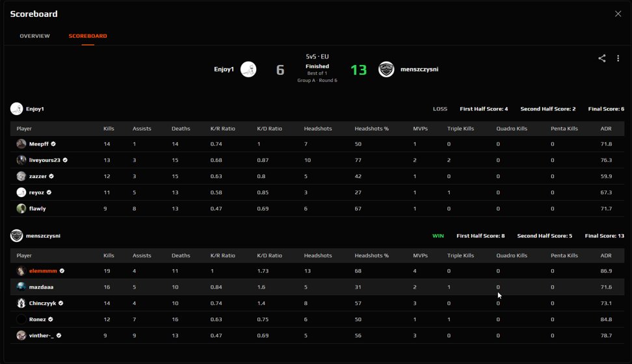632x364 pixels.
Task: Click verified badge next to reyoz
Action: point(49,192)
